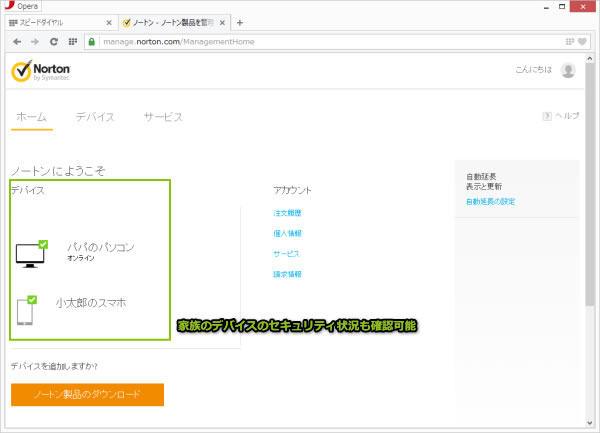
Task: Select the ホーム navigation tab
Action: pos(31,117)
